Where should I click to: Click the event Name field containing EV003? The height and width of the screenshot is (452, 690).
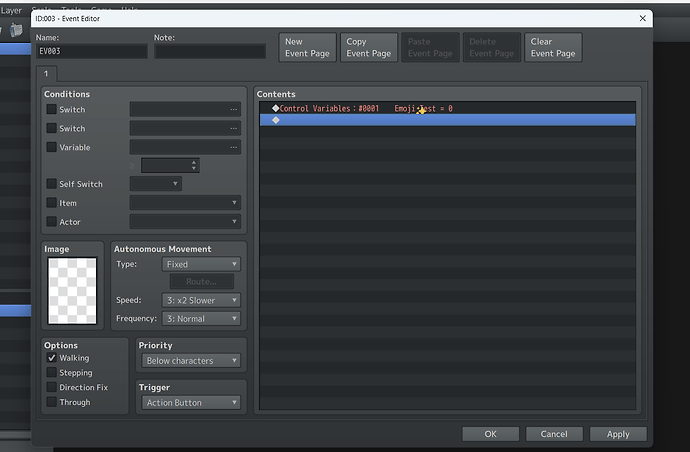(x=92, y=51)
